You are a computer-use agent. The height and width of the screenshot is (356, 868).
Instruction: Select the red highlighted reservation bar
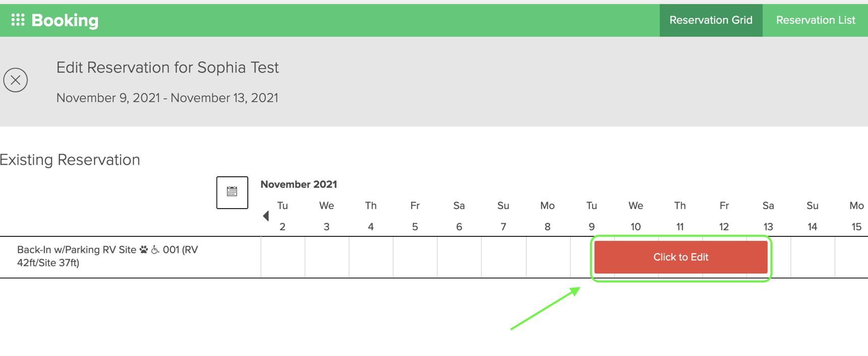(x=680, y=257)
